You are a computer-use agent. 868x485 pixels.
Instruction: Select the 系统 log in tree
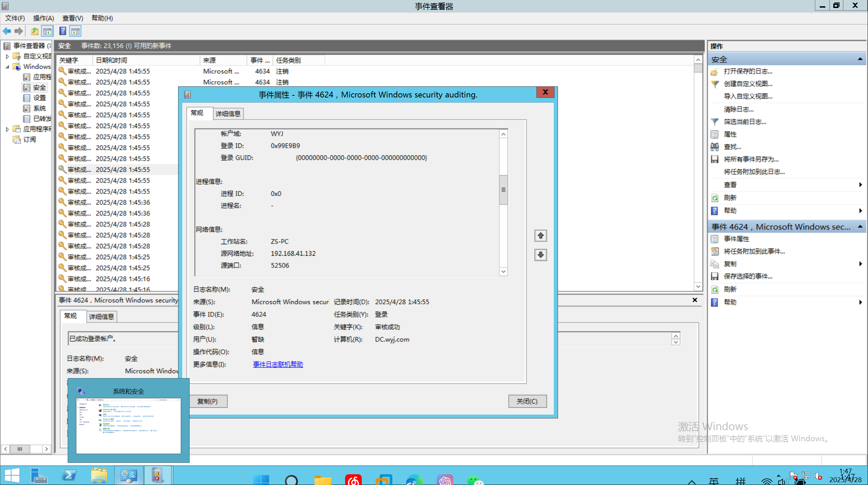(x=39, y=108)
